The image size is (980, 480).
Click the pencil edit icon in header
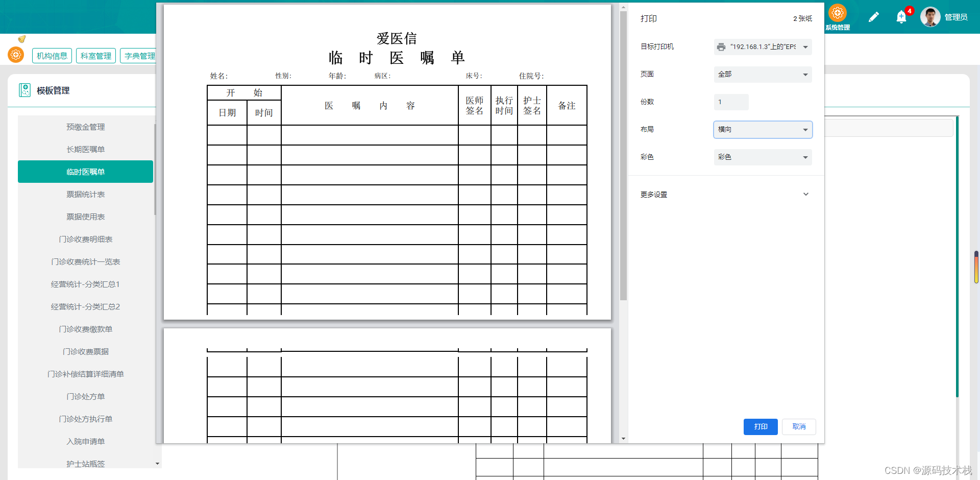(x=873, y=17)
